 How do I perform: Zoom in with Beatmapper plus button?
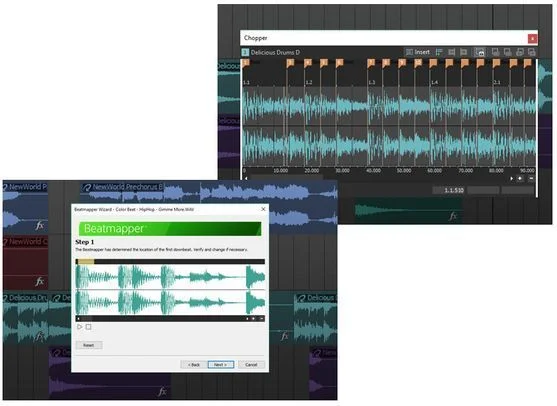(x=253, y=319)
